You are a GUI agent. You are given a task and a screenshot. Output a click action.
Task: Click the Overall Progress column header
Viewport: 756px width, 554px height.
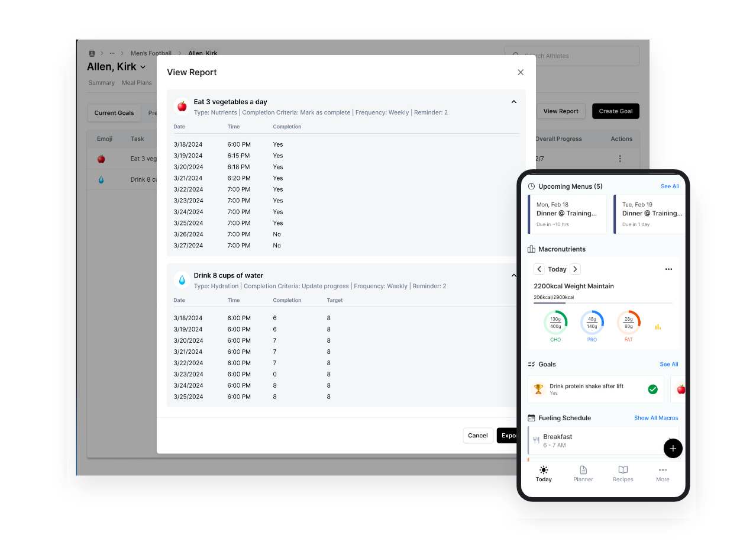pos(558,139)
